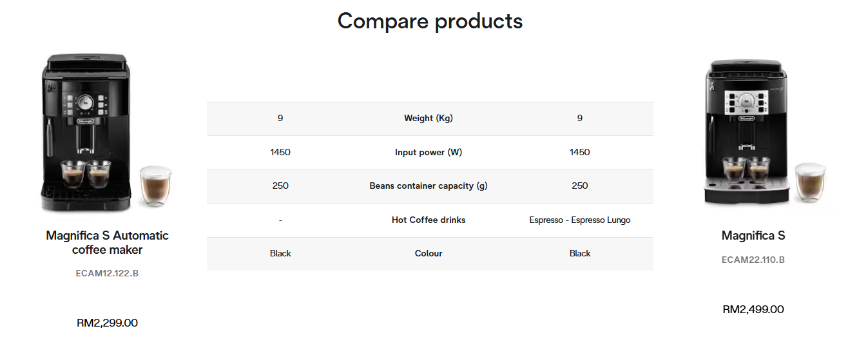Open Magnifica S Automatic coffee maker link
The width and height of the screenshot is (868, 344).
[x=107, y=243]
